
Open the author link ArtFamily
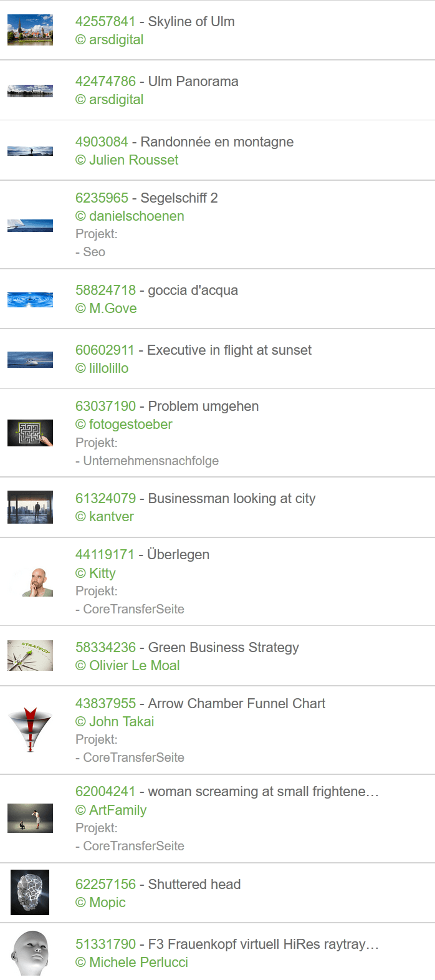[118, 810]
